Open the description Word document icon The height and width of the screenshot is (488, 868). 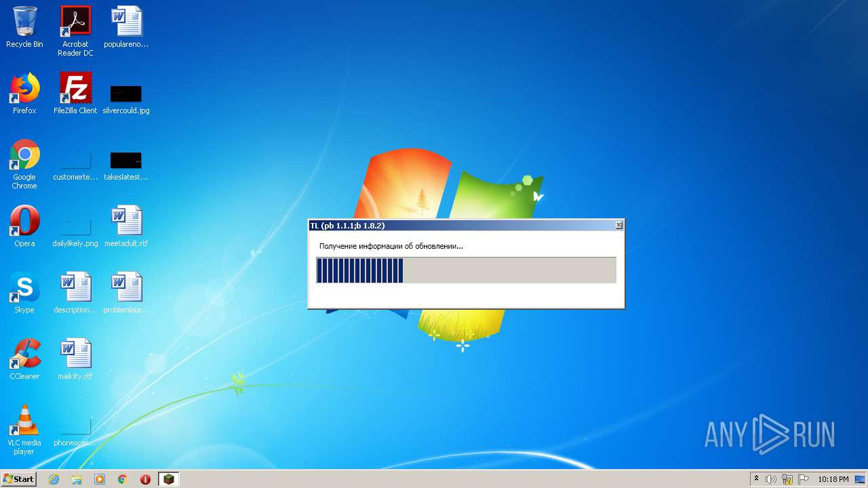(x=75, y=293)
